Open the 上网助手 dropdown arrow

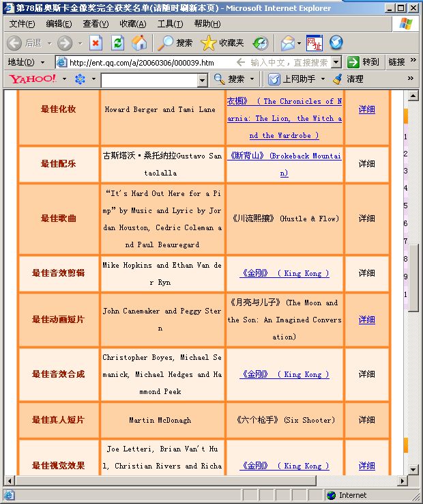[323, 79]
